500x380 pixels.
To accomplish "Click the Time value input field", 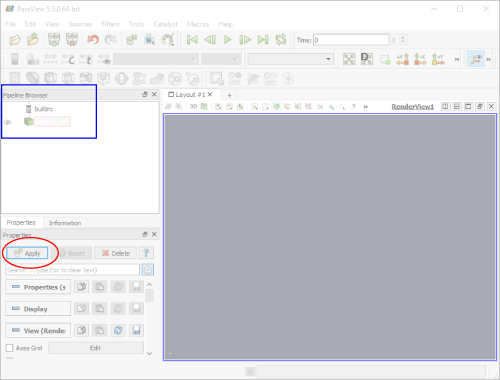I will [351, 40].
